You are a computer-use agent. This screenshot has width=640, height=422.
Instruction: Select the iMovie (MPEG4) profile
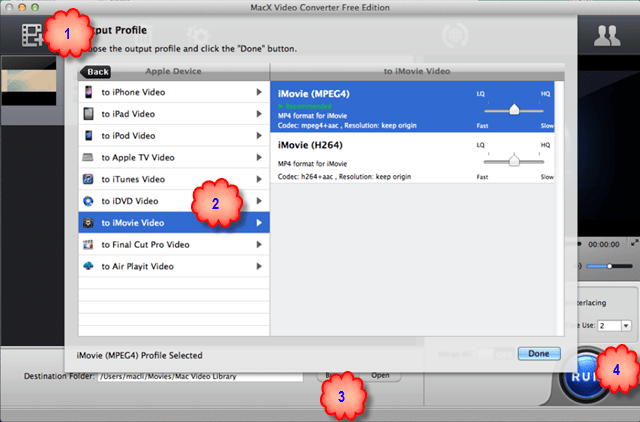(412, 107)
